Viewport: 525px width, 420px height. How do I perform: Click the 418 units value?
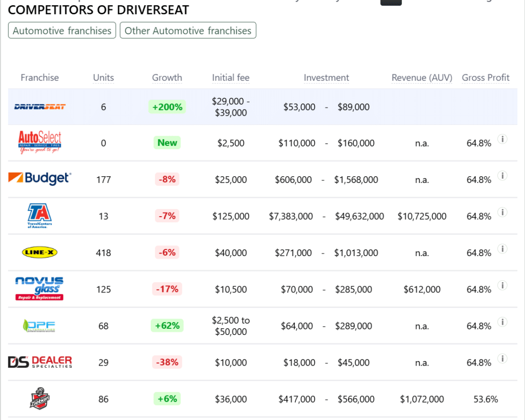coord(104,253)
